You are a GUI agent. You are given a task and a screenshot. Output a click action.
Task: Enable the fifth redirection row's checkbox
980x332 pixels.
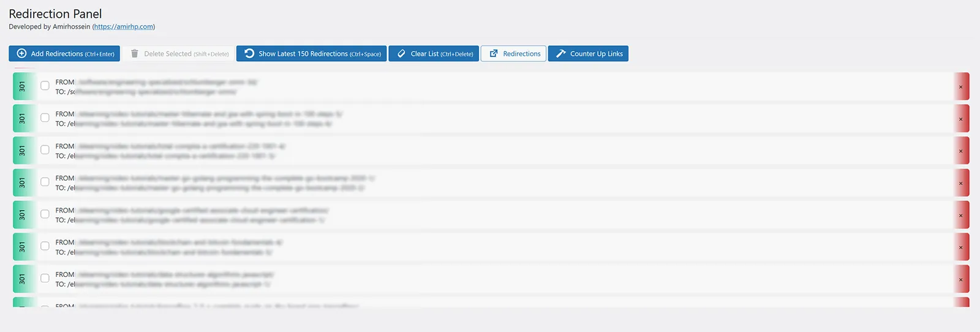point(45,214)
